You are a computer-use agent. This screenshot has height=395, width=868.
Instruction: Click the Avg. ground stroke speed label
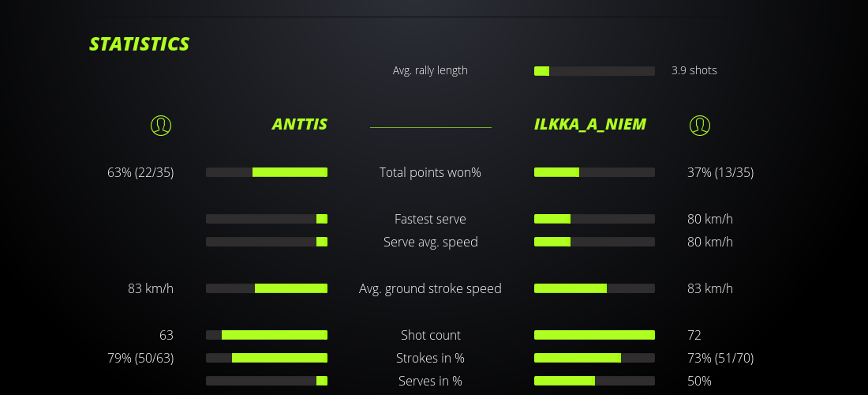[430, 288]
